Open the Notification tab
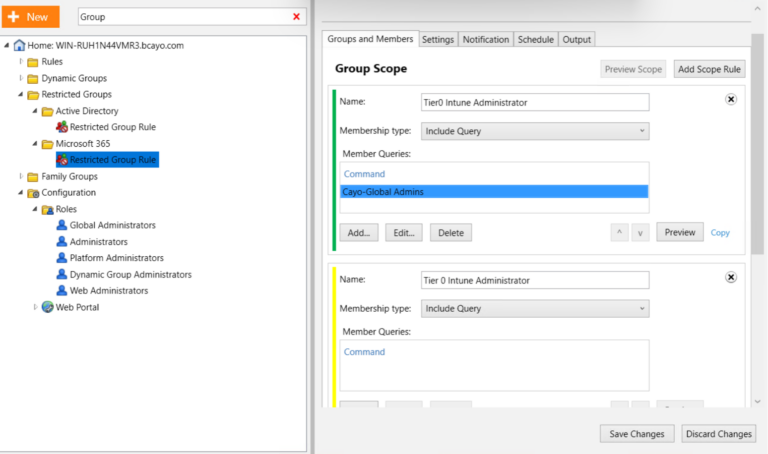The height and width of the screenshot is (454, 768). pyautogui.click(x=486, y=40)
